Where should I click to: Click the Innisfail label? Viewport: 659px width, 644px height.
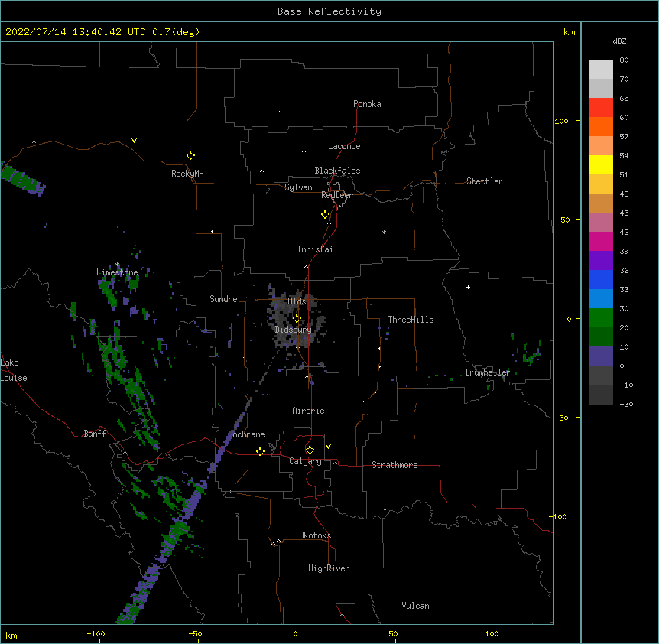(x=317, y=249)
